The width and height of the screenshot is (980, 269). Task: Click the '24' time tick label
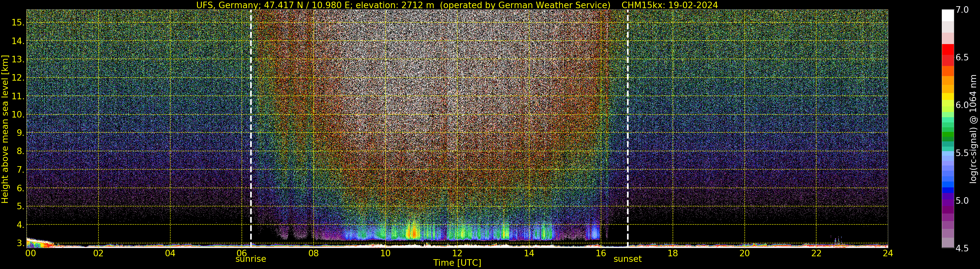click(888, 253)
